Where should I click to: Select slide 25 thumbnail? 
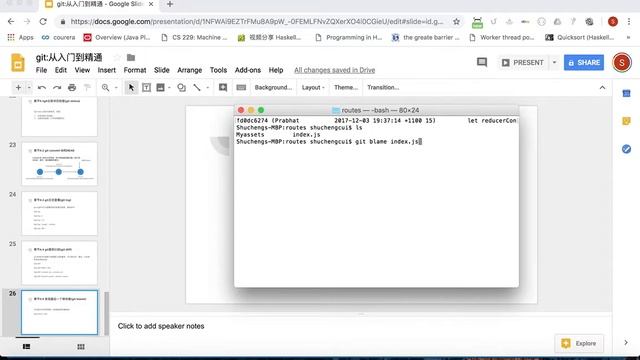tap(60, 263)
